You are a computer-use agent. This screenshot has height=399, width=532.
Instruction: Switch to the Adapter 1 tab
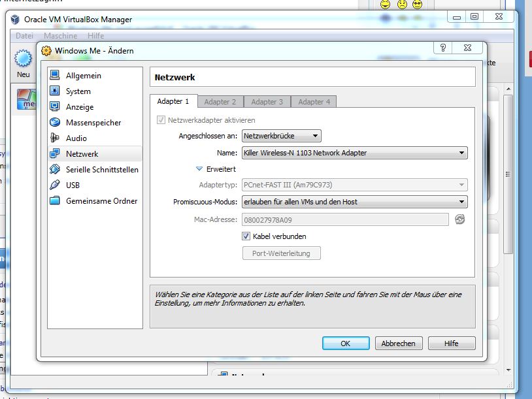click(173, 101)
